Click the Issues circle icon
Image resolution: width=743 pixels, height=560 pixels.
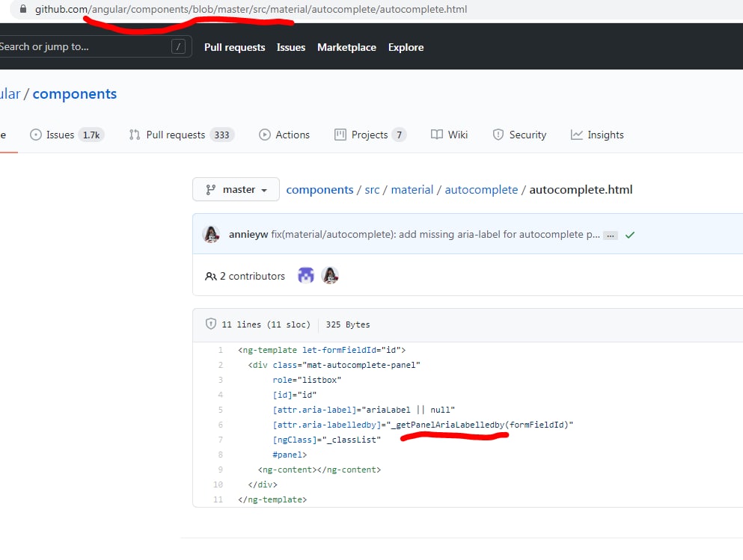point(35,135)
